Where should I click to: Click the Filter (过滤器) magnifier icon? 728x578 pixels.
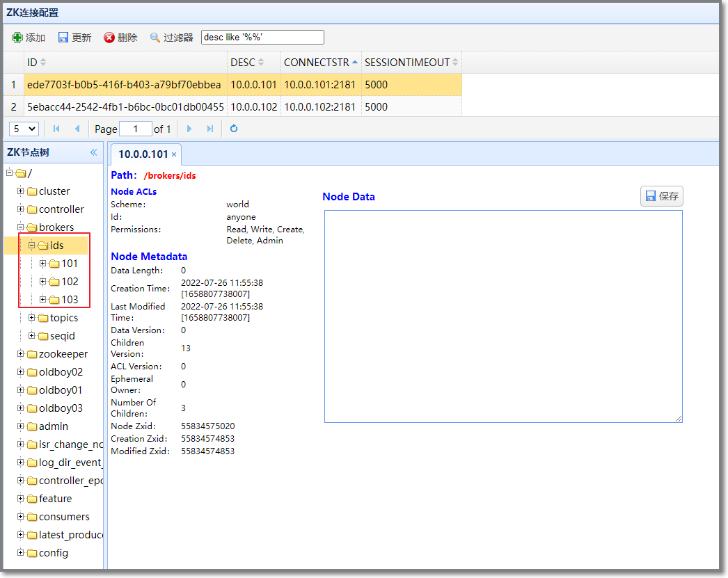click(155, 38)
